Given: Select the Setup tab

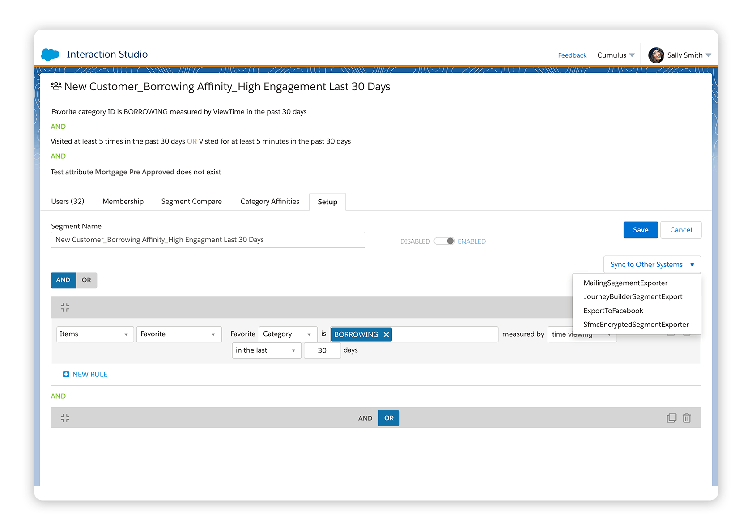Looking at the screenshot, I should tap(327, 202).
